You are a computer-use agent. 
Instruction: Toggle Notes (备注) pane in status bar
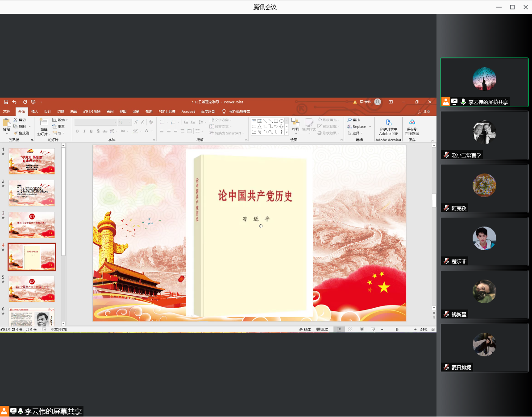pyautogui.click(x=305, y=330)
